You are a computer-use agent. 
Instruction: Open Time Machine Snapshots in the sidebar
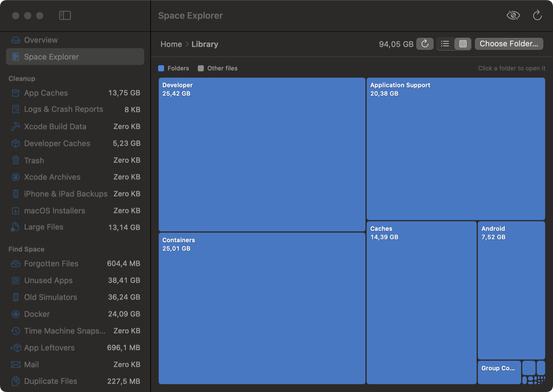75,331
